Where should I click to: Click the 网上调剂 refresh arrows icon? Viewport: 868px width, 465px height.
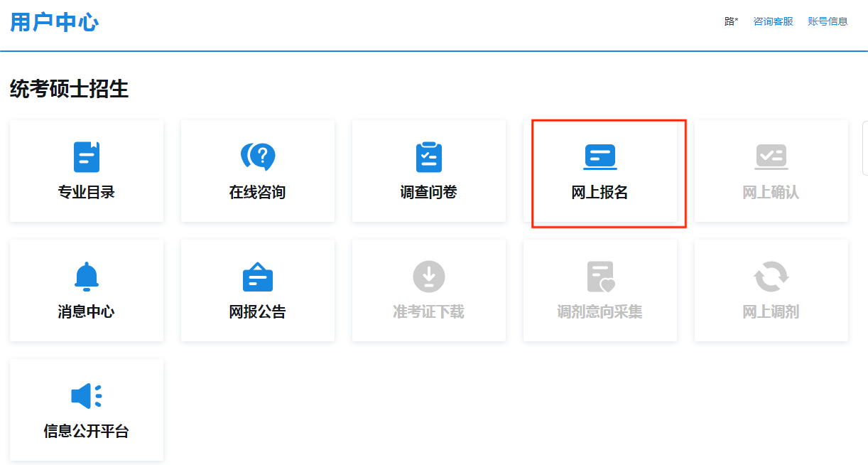(x=771, y=277)
